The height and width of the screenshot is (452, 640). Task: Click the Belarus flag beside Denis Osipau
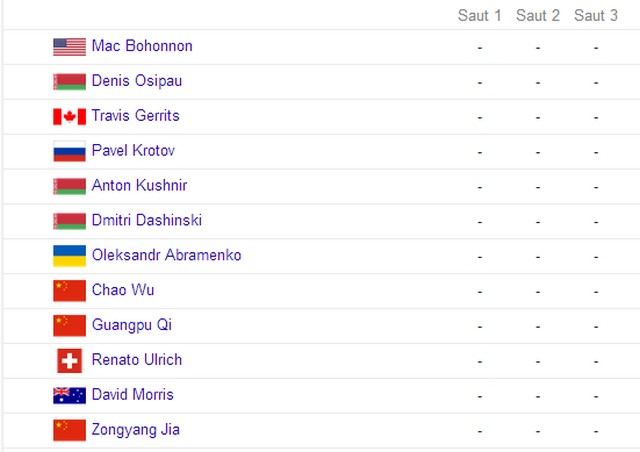(x=69, y=81)
